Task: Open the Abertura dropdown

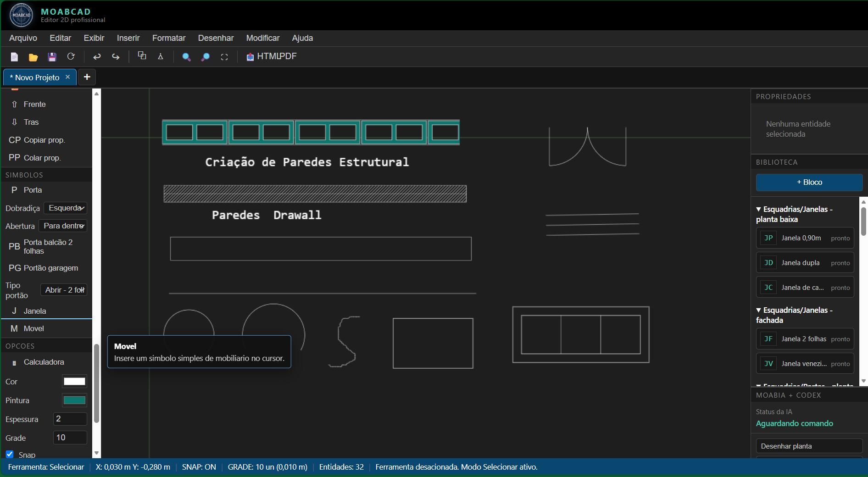Action: 63,226
